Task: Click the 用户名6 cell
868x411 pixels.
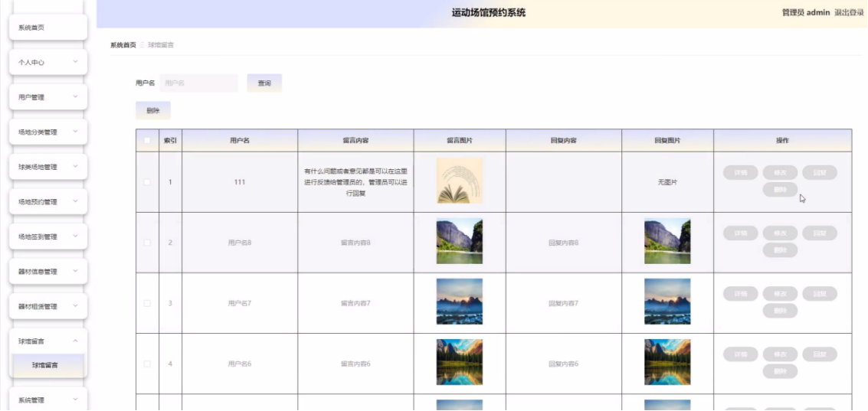Action: pos(240,364)
